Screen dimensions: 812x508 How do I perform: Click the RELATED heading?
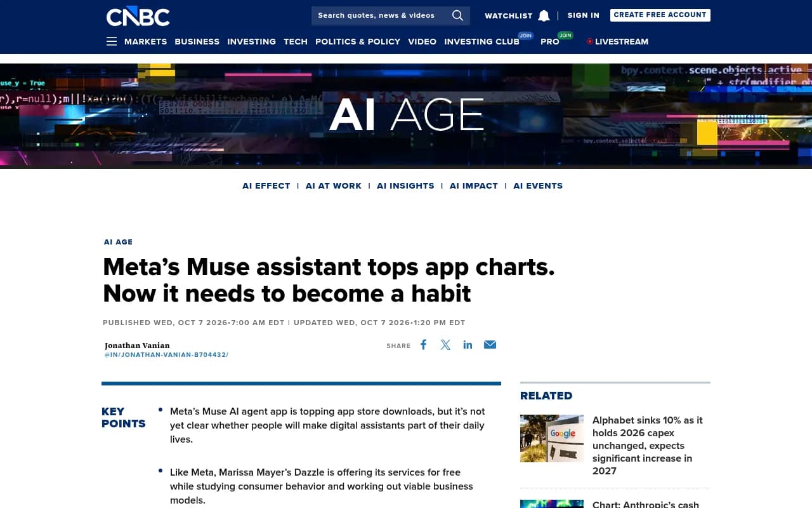[x=546, y=396]
